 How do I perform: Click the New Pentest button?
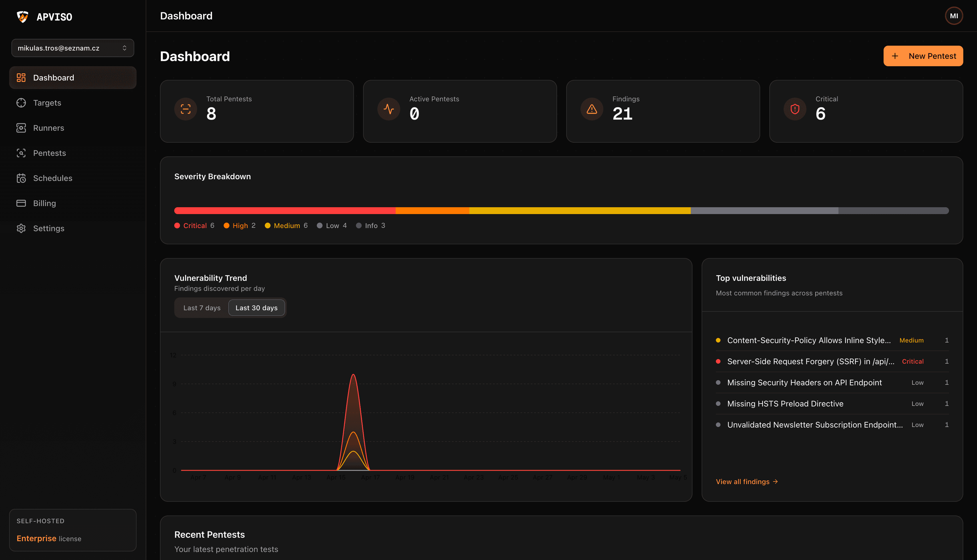[x=923, y=56]
